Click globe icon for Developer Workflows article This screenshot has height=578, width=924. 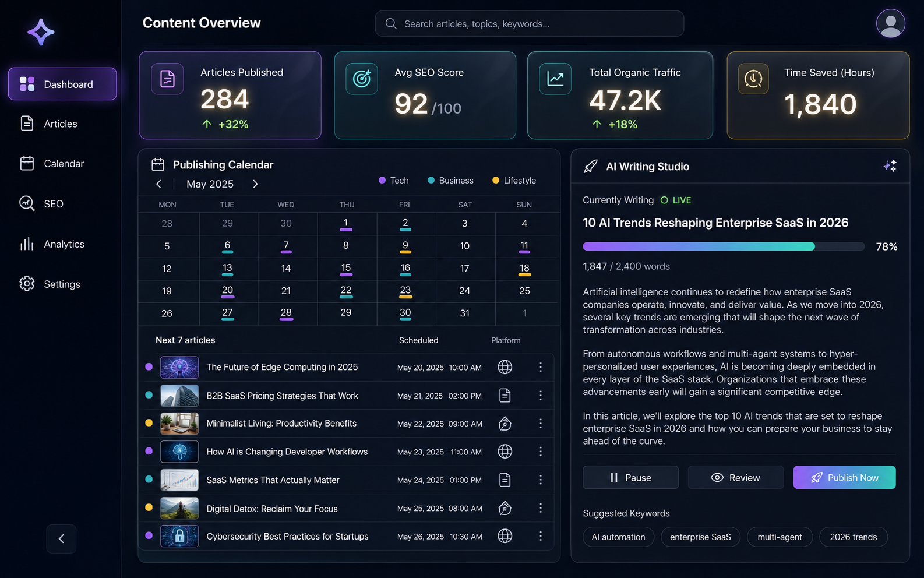[505, 452]
